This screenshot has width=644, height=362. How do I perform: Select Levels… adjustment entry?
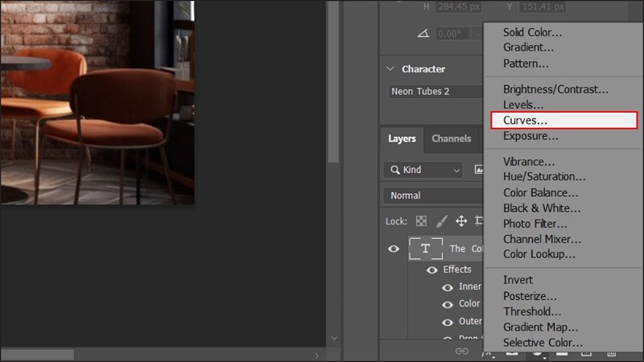coord(523,105)
